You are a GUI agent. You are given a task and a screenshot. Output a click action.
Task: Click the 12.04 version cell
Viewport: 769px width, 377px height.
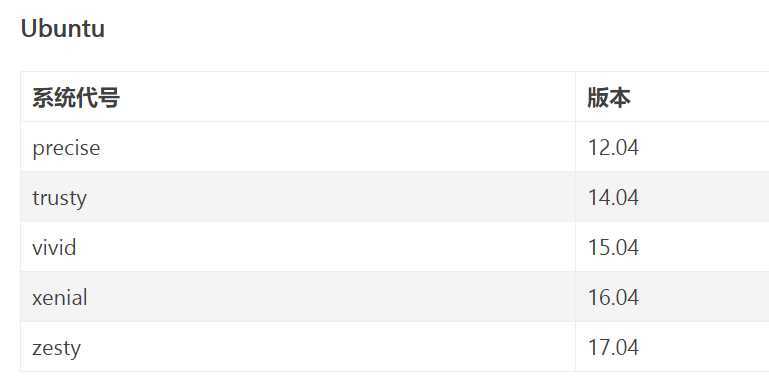672,147
